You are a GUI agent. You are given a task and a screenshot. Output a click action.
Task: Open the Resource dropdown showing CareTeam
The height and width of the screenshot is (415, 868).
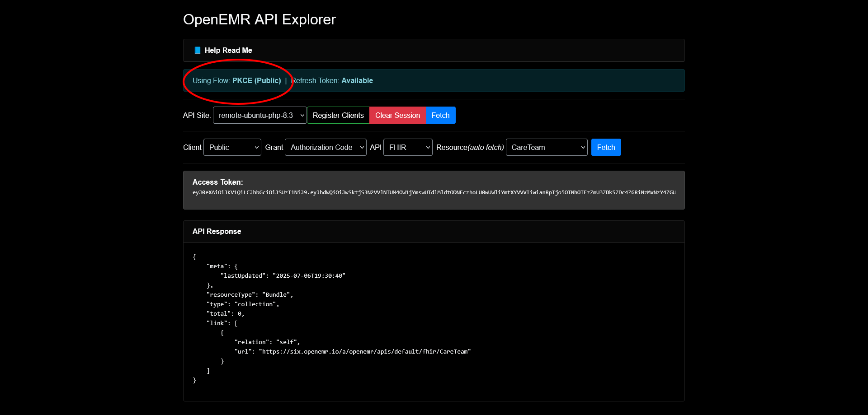pyautogui.click(x=547, y=147)
